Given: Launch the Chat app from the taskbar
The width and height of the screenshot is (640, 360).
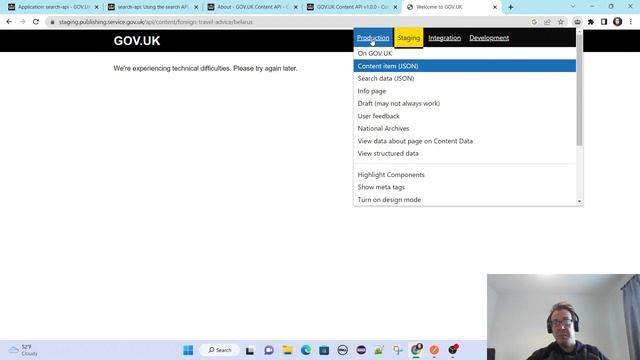Looking at the screenshot, I should pos(269,350).
